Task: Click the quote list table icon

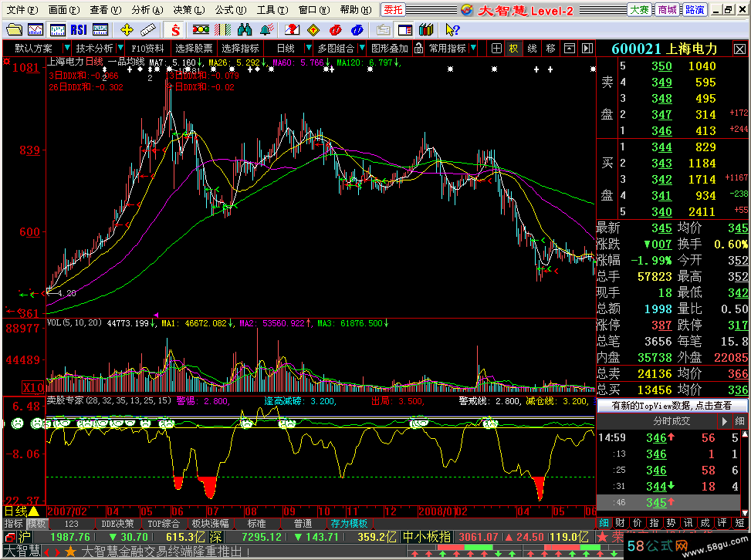Action: (x=100, y=30)
